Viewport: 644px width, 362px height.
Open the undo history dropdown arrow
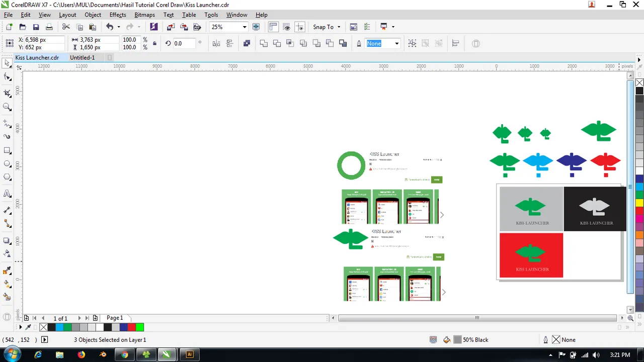pyautogui.click(x=119, y=27)
